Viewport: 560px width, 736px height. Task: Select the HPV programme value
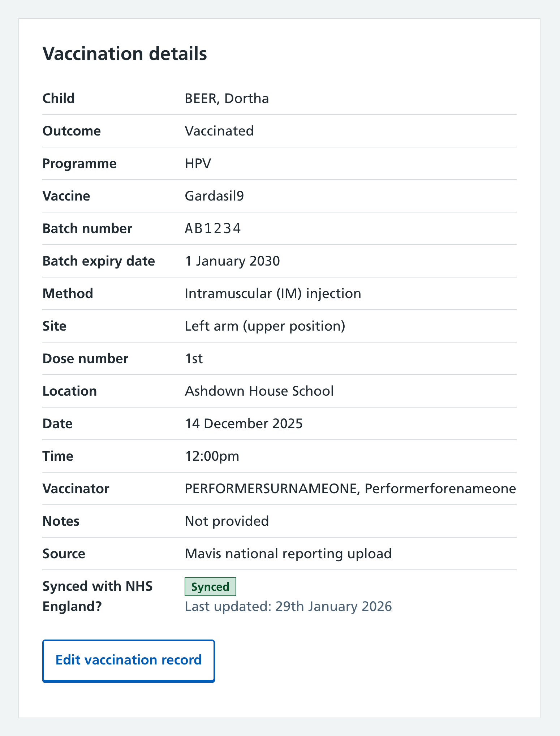(197, 163)
